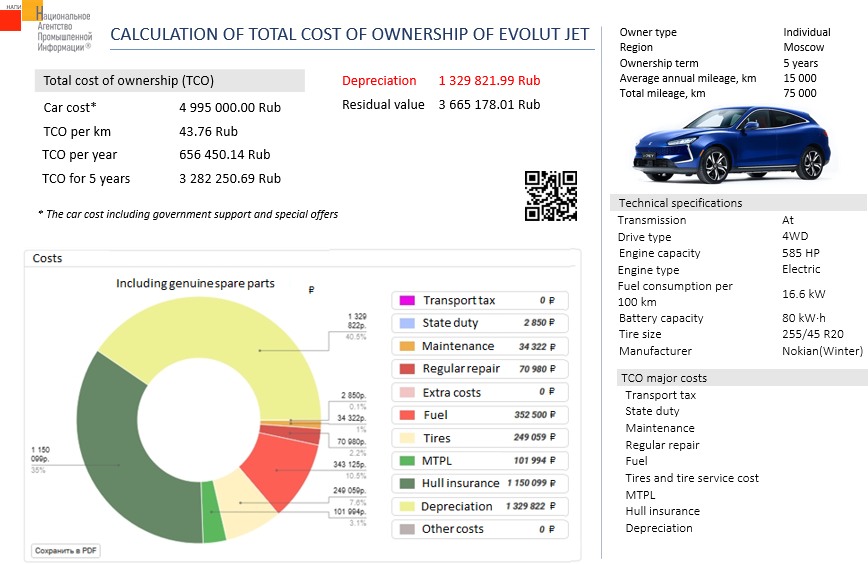Click the red Fuel legend swatch
This screenshot has height=564, width=868.
(x=407, y=415)
